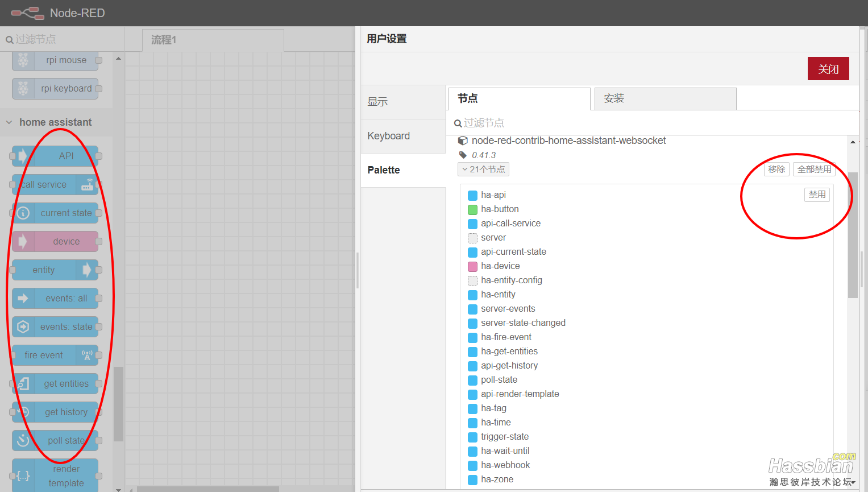Click the node-red-contrib-home-assistant-websocket module name
This screenshot has height=492, width=868.
tap(568, 140)
